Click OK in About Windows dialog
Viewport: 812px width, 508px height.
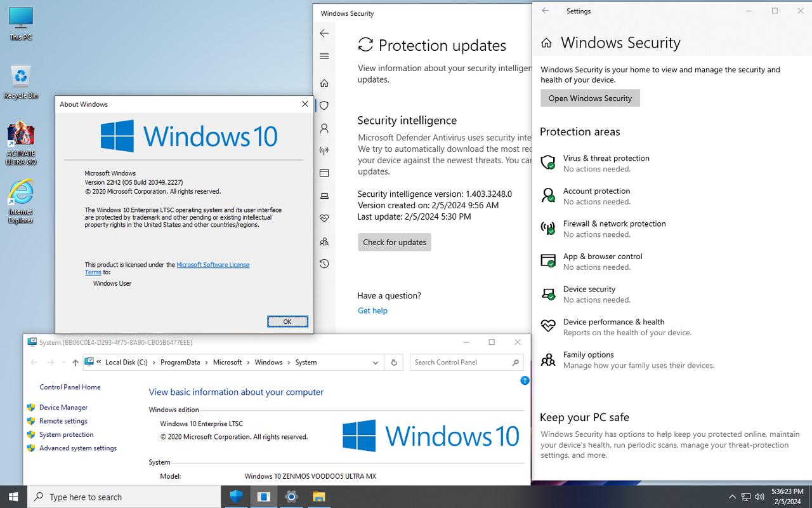click(x=287, y=321)
